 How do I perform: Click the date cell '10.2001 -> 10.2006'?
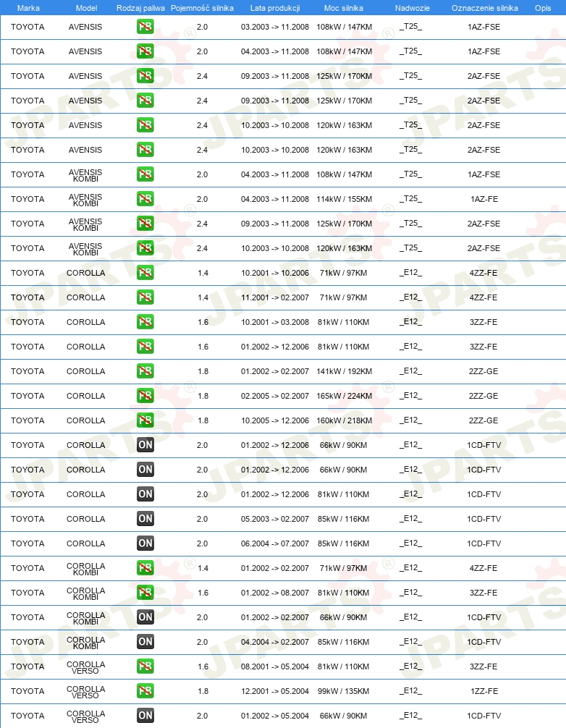point(275,273)
